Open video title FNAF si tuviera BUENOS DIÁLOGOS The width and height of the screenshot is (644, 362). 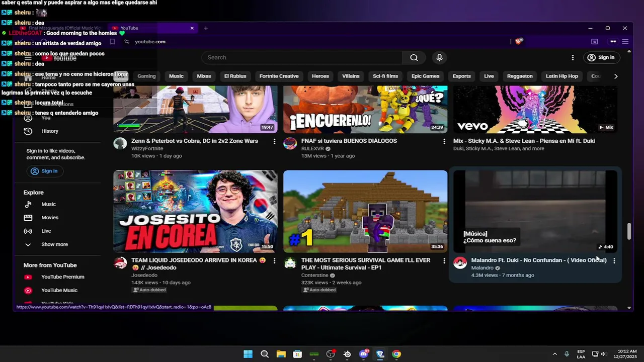click(349, 141)
